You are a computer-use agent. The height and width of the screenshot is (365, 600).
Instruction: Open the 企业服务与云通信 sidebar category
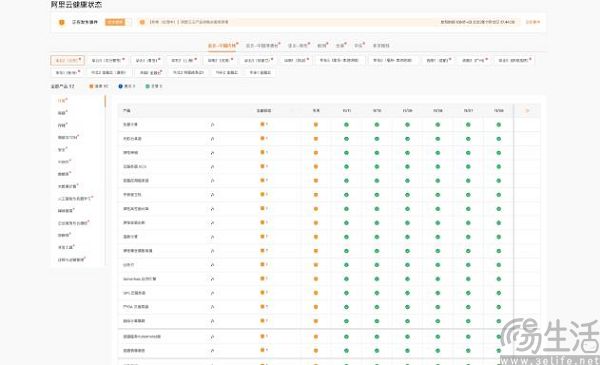coord(73,223)
